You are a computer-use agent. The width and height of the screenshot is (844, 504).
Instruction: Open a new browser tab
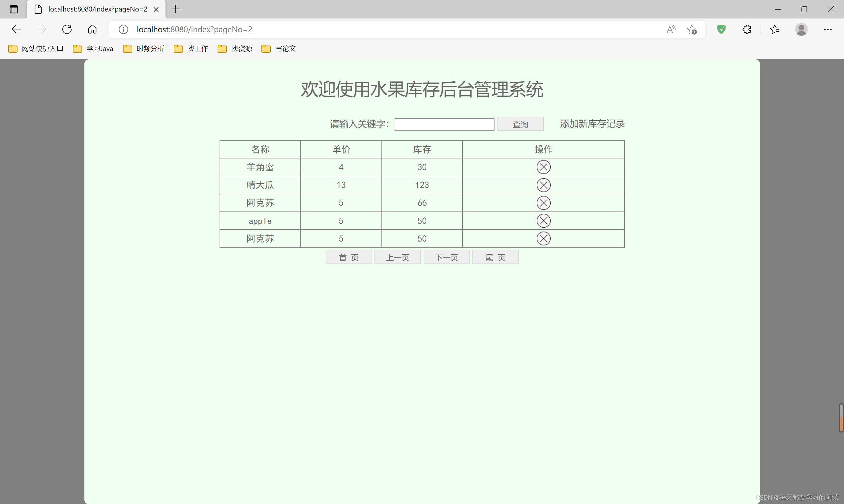176,9
